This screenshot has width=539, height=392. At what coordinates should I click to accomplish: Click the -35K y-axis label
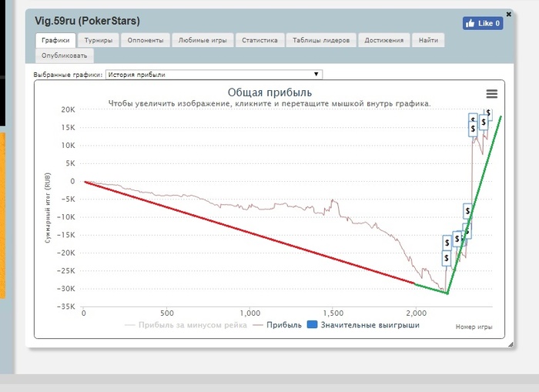coord(65,307)
